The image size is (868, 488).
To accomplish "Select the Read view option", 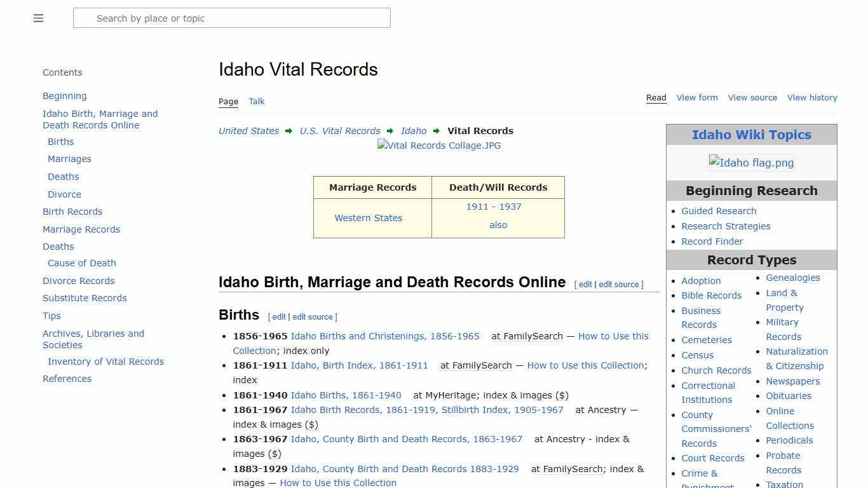I will [656, 97].
